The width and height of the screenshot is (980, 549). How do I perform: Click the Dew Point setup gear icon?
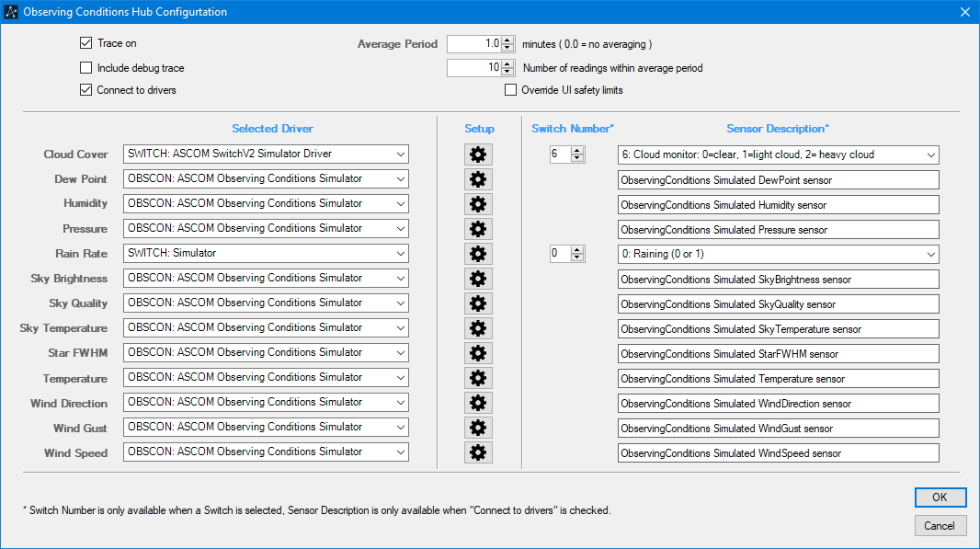pyautogui.click(x=478, y=179)
